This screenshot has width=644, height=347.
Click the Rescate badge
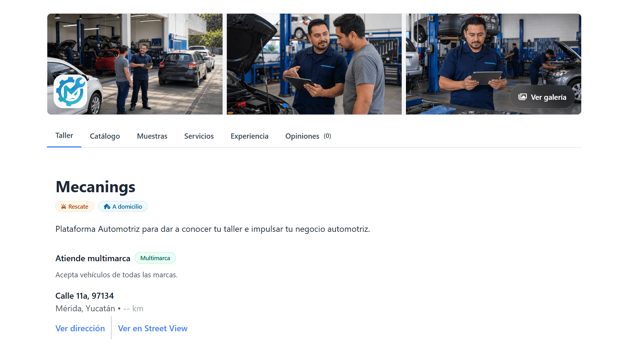[x=75, y=207]
